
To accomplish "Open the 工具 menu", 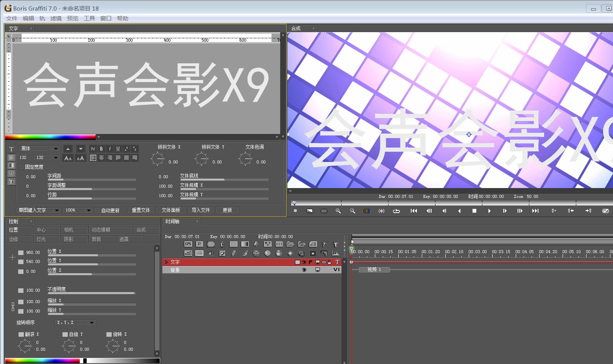I will (89, 19).
